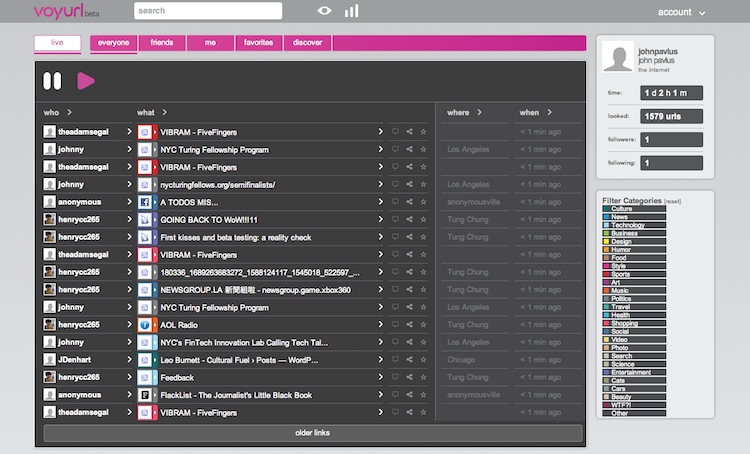Open the friends tab

(162, 43)
